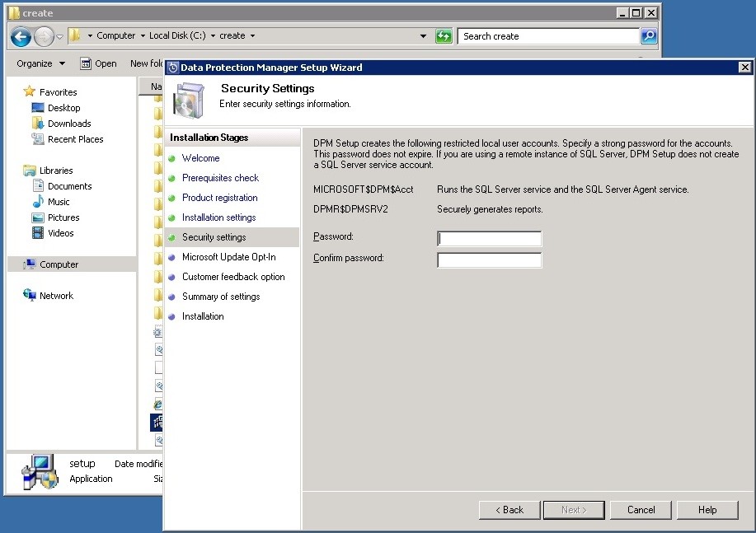The height and width of the screenshot is (533, 756).
Task: Click Customer feedback option stage
Action: [x=233, y=277]
